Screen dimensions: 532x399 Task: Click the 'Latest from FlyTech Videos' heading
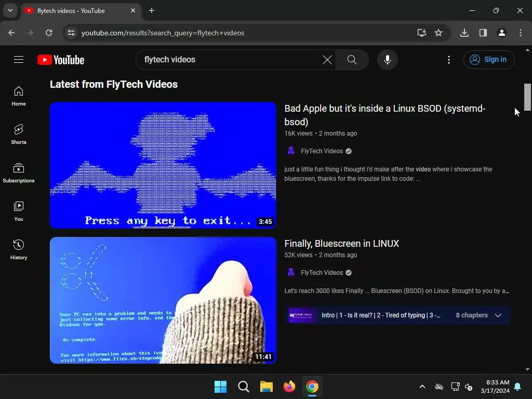pyautogui.click(x=114, y=84)
